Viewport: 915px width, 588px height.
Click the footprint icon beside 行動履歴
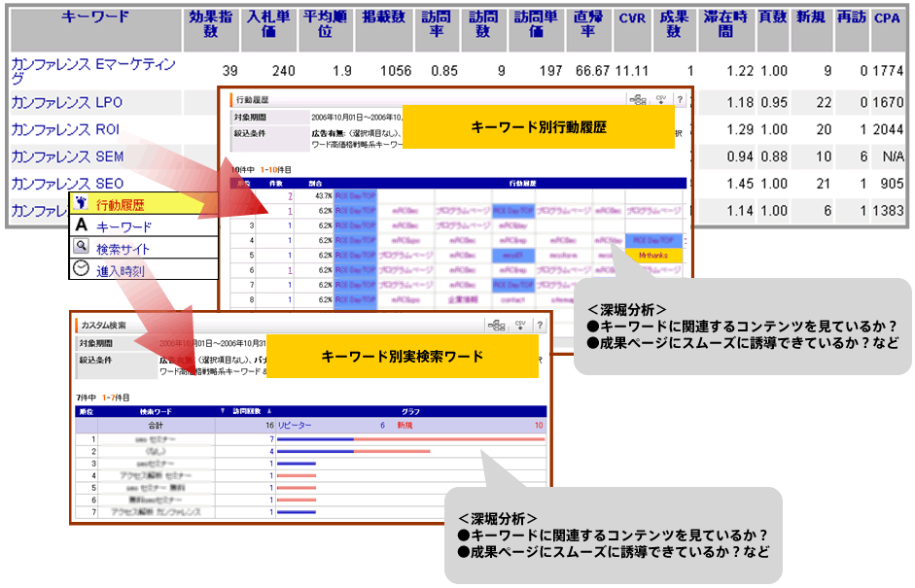82,204
